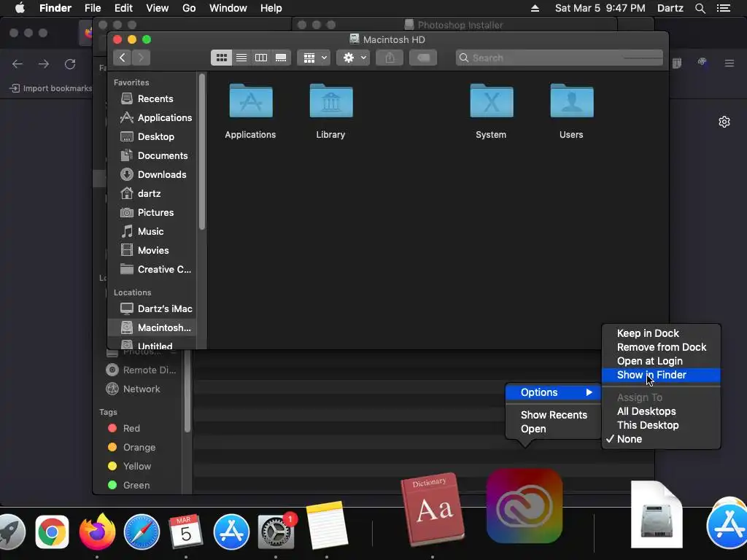This screenshot has width=747, height=560.
Task: Choose Keep in Dock
Action: pos(661,333)
